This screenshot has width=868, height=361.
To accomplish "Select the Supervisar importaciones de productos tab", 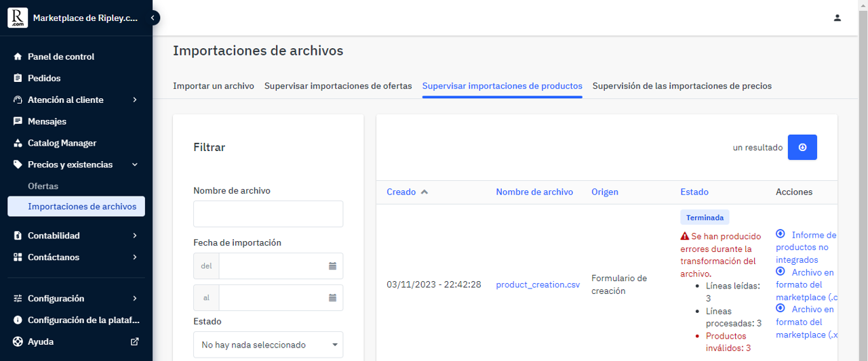I will 502,86.
